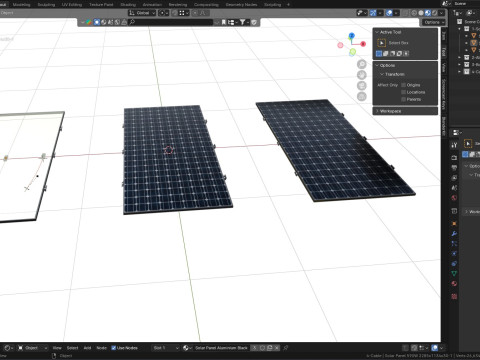
Task: Open the View sidebar tab
Action: [x=444, y=67]
